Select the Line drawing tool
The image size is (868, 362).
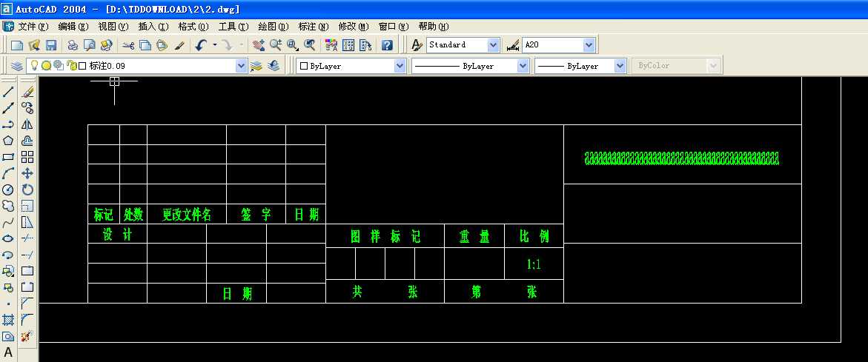(x=8, y=93)
